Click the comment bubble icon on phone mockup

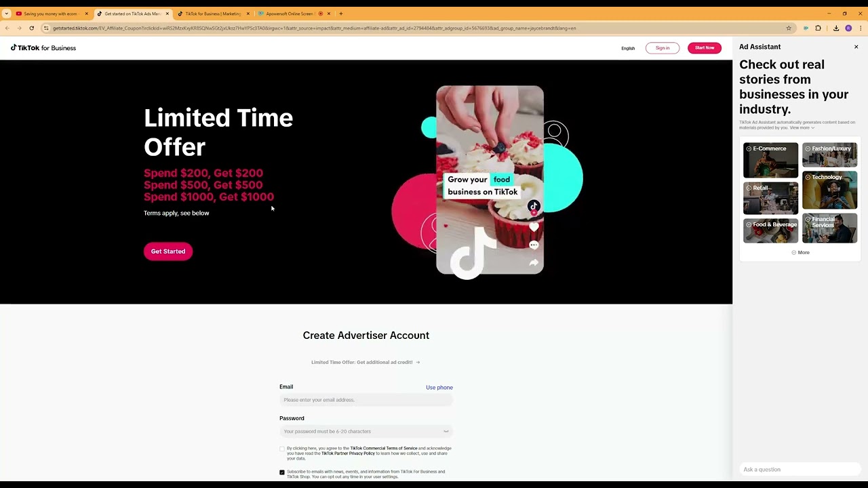pos(534,245)
